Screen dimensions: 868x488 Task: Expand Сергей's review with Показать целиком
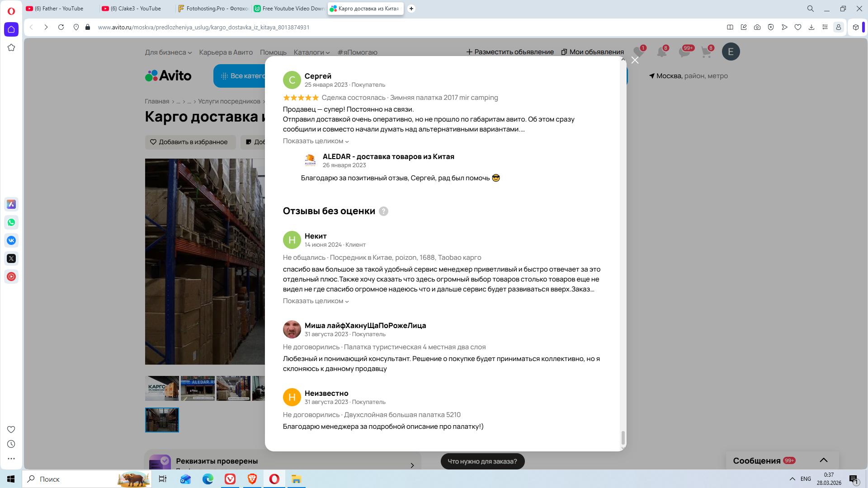coord(316,141)
